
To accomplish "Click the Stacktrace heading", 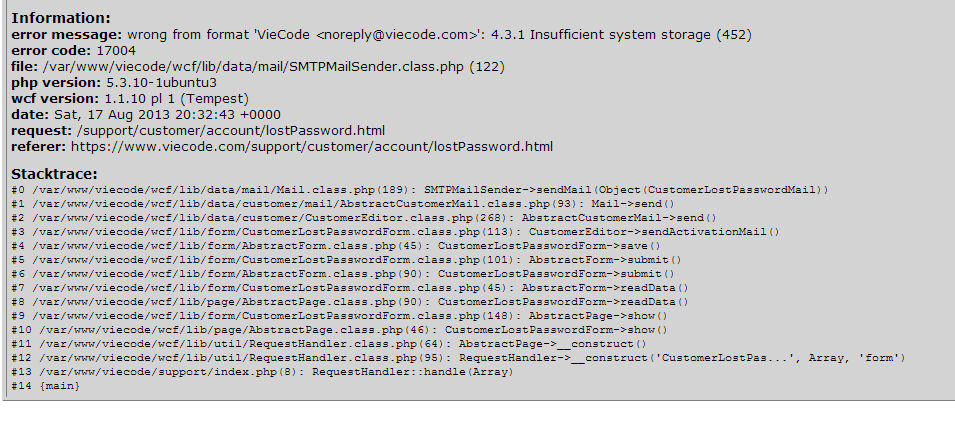I will pyautogui.click(x=55, y=173).
